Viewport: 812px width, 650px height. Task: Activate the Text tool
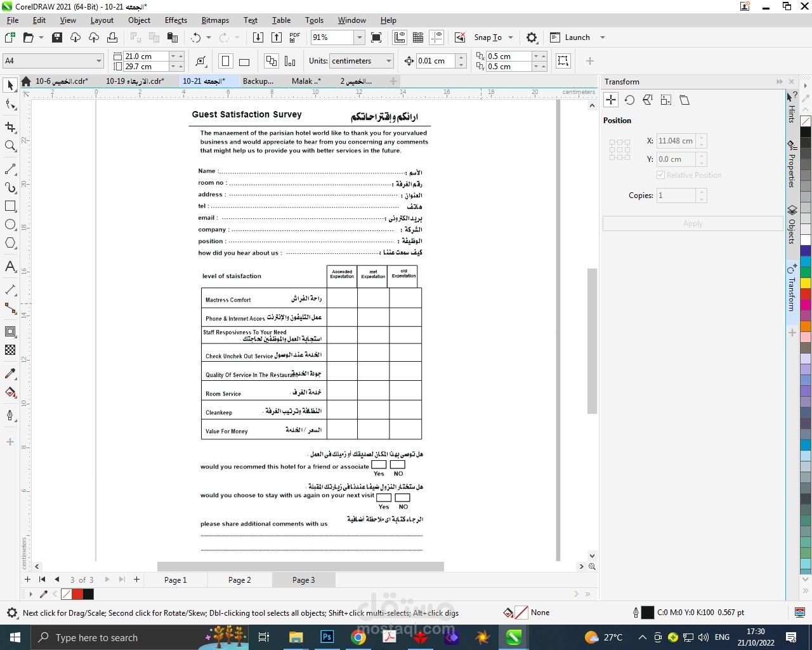pyautogui.click(x=10, y=266)
